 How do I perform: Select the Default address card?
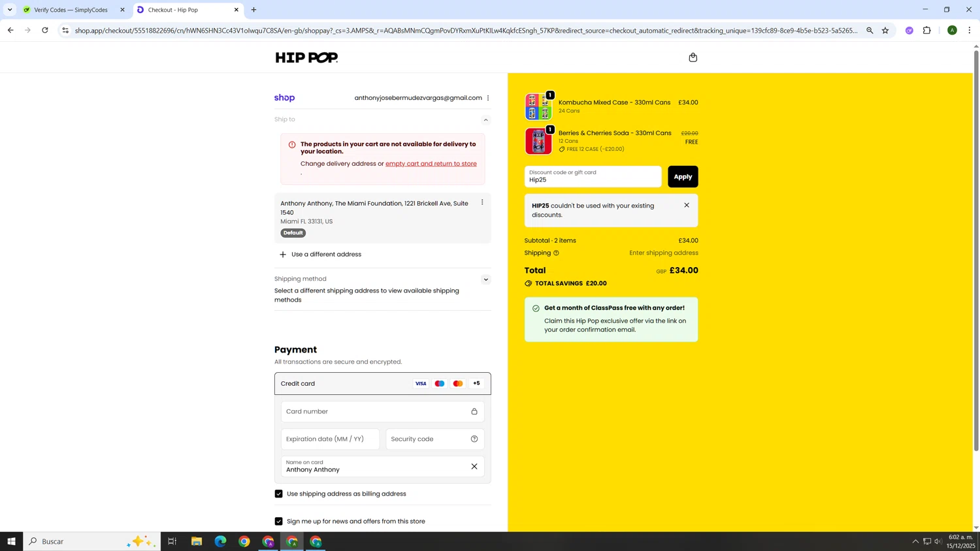[x=382, y=218]
